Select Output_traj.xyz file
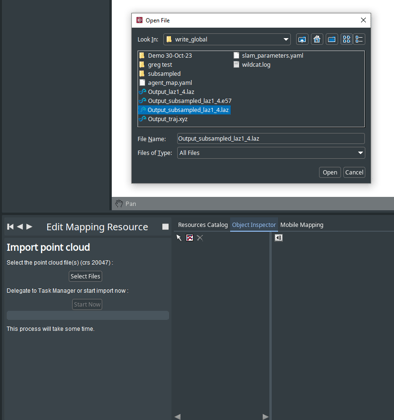This screenshot has height=420, width=394. 163,119
